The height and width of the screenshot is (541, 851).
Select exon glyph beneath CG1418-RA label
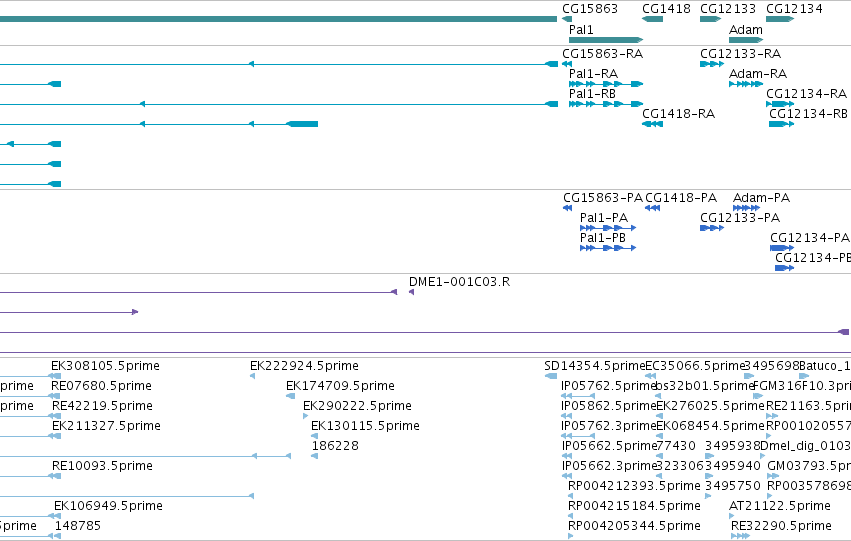[652, 124]
